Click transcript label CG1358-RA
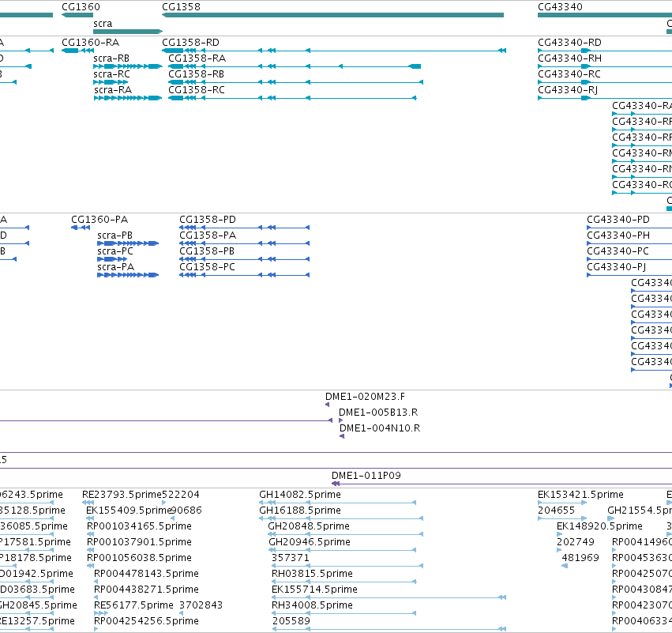The width and height of the screenshot is (672, 633). (x=197, y=58)
